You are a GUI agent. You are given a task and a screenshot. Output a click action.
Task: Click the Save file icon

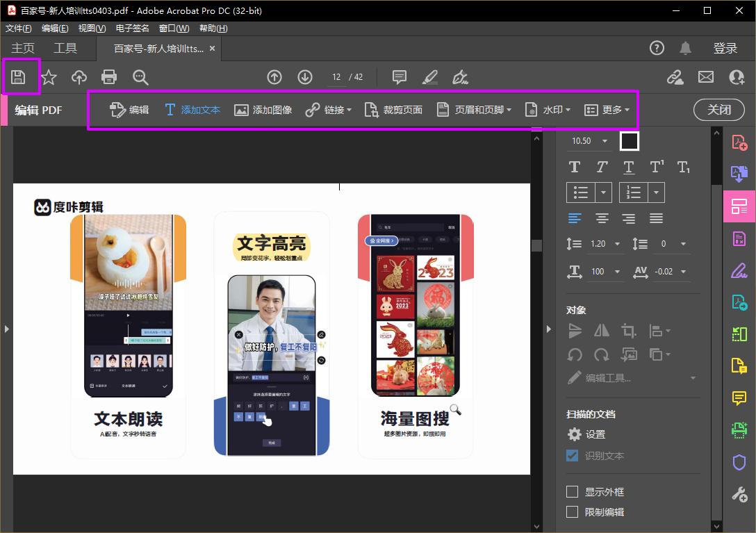point(19,77)
